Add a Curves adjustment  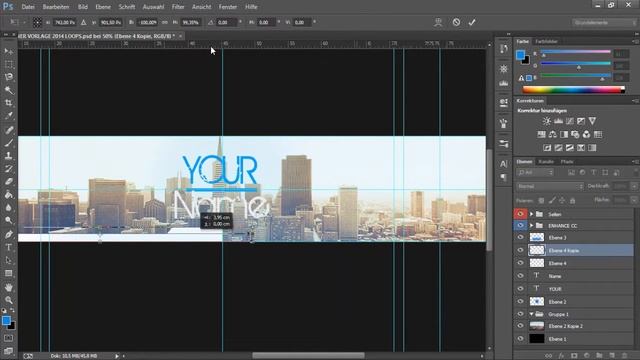[x=570, y=121]
